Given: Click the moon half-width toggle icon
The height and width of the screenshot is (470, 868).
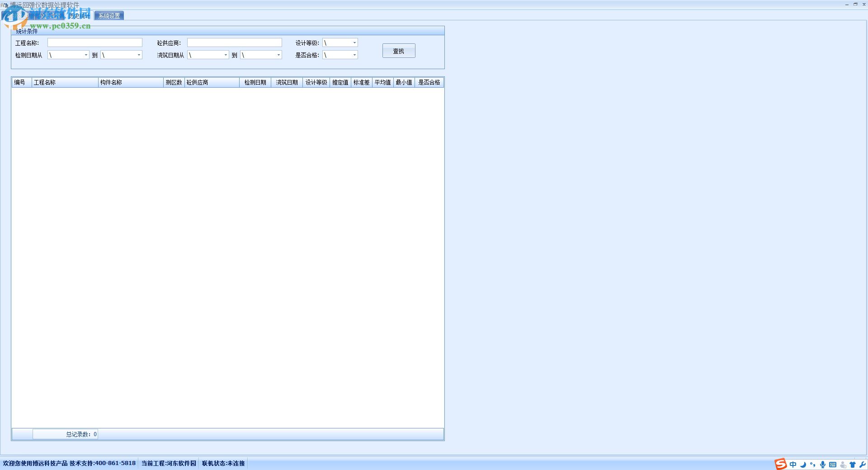Looking at the screenshot, I should pyautogui.click(x=803, y=465).
